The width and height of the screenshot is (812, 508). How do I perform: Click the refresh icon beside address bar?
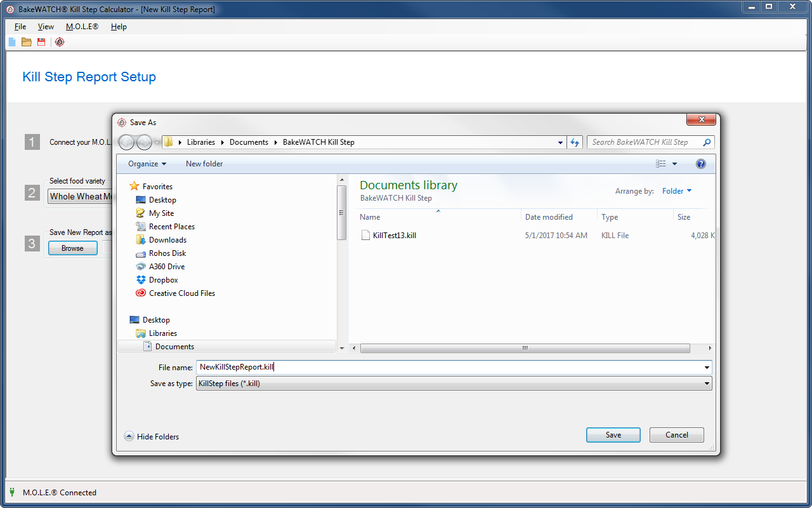[575, 142]
